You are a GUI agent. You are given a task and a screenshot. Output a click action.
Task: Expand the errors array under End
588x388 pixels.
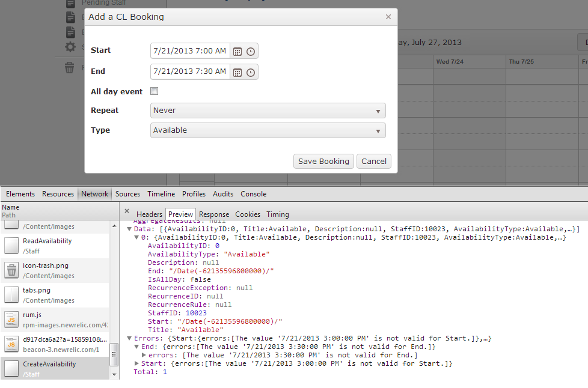coord(144,355)
